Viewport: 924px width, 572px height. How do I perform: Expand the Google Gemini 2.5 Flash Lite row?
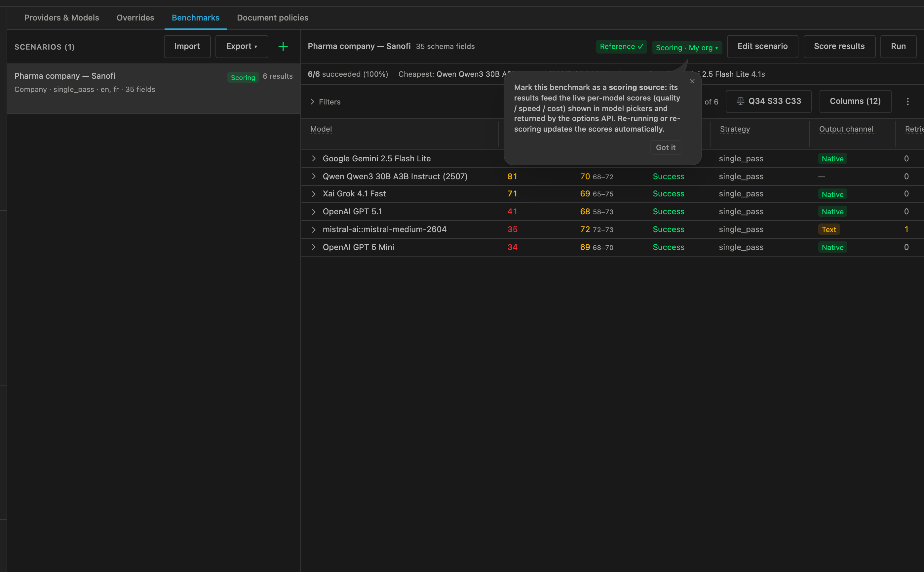pyautogui.click(x=313, y=158)
